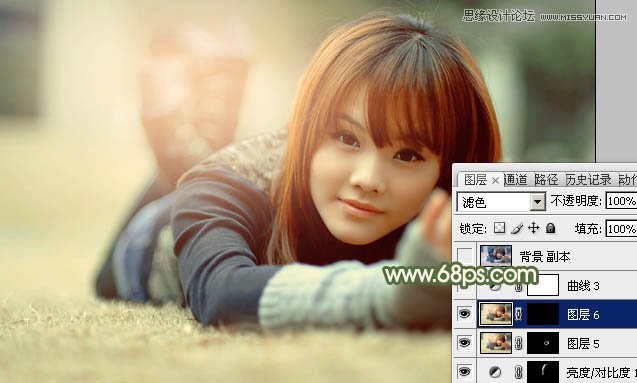Switch to the 历史记录 (History) tab
Screen dimensions: 637x383
(588, 180)
